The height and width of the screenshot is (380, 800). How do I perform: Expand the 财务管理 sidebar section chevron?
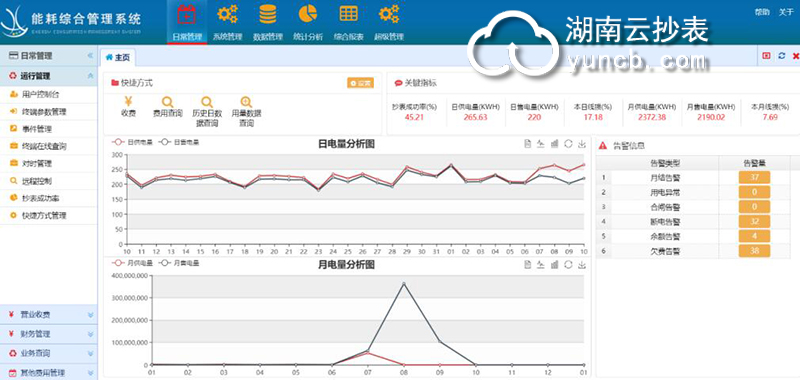pyautogui.click(x=90, y=334)
